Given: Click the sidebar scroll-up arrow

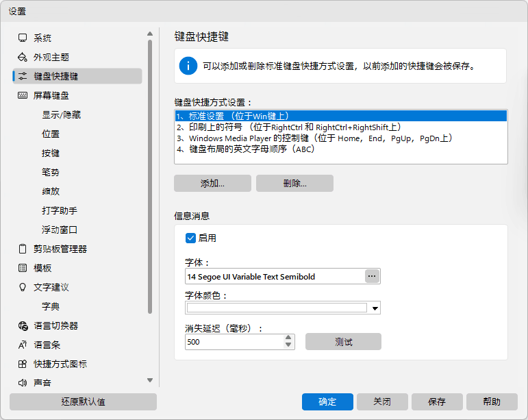Looking at the screenshot, I should coord(150,34).
